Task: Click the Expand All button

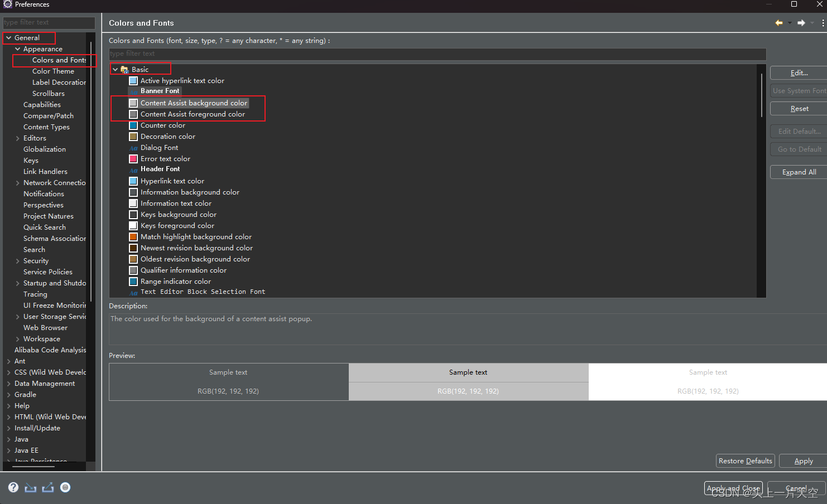Action: 799,172
